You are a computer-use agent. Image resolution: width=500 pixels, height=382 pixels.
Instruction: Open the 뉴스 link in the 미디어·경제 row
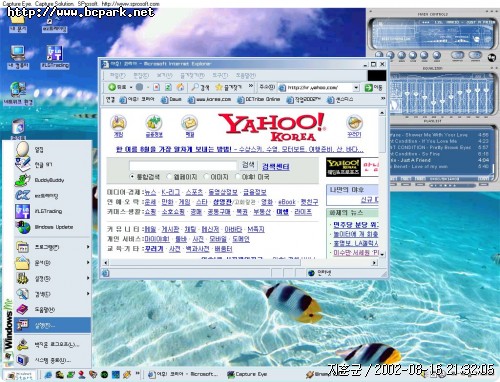(x=150, y=192)
